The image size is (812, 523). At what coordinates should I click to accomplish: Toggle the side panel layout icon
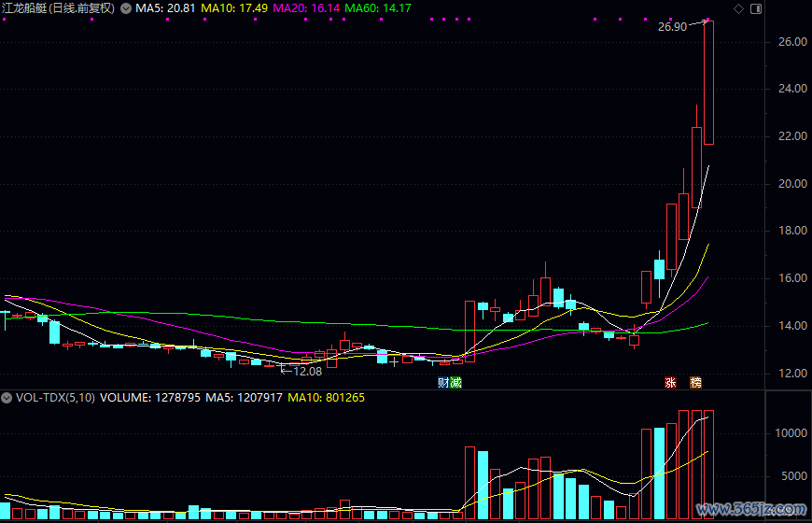click(x=755, y=8)
